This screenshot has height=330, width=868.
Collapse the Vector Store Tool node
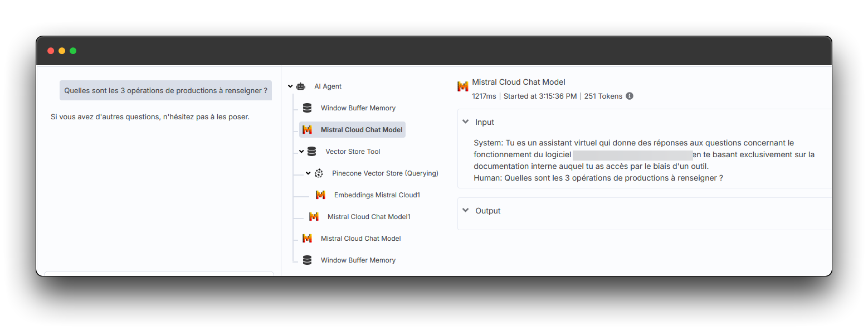coord(301,152)
